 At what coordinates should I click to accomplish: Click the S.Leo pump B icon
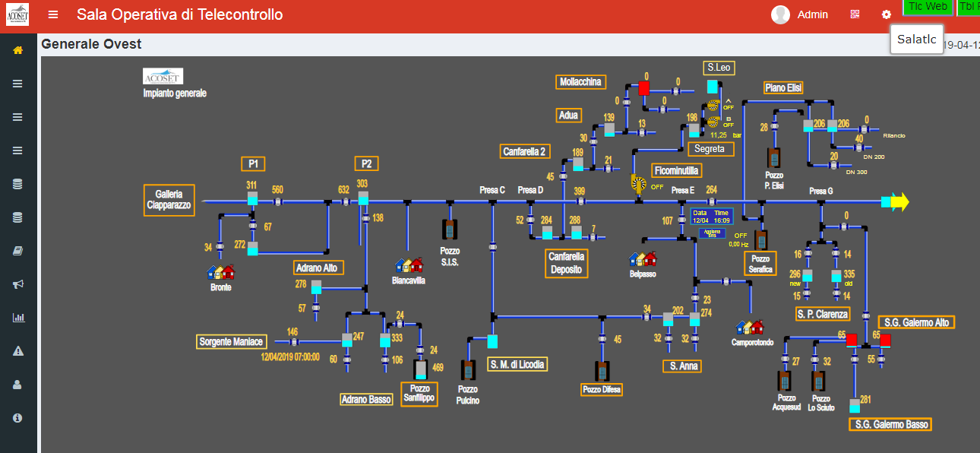point(713,121)
